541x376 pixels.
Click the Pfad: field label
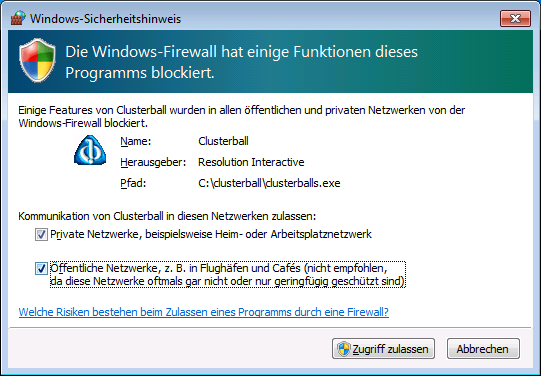point(133,183)
